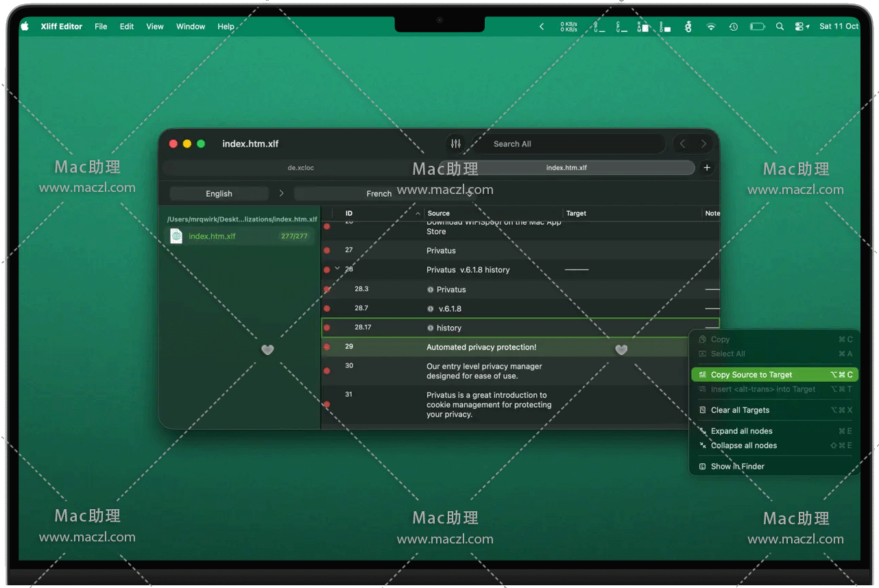
Task: Open Control Center from the menu bar
Action: point(799,27)
